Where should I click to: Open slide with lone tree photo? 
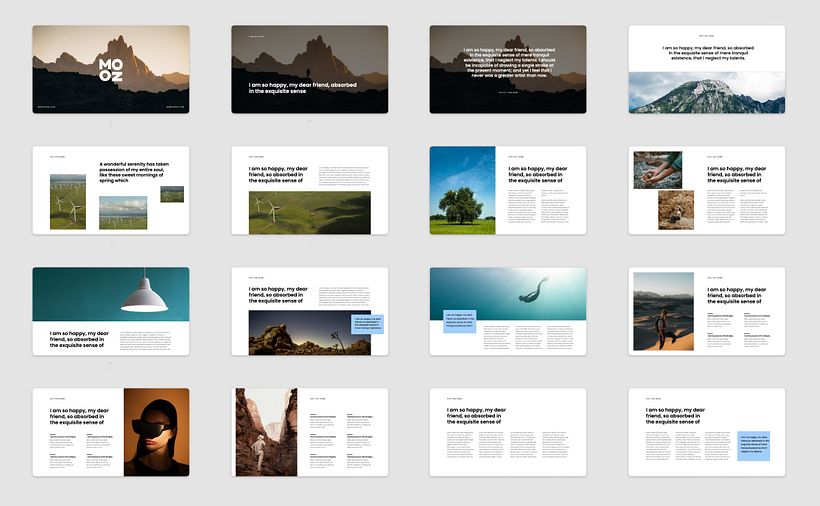(508, 190)
